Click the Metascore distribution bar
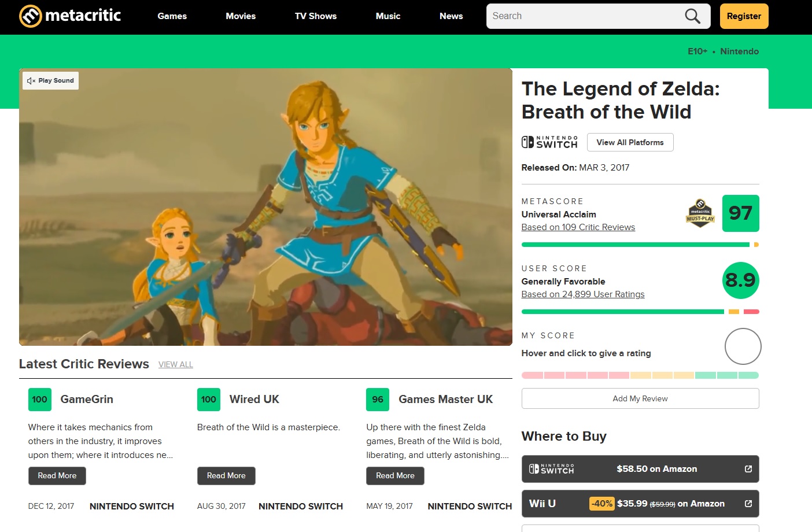Screen dimensions: 812x532 point(640,245)
